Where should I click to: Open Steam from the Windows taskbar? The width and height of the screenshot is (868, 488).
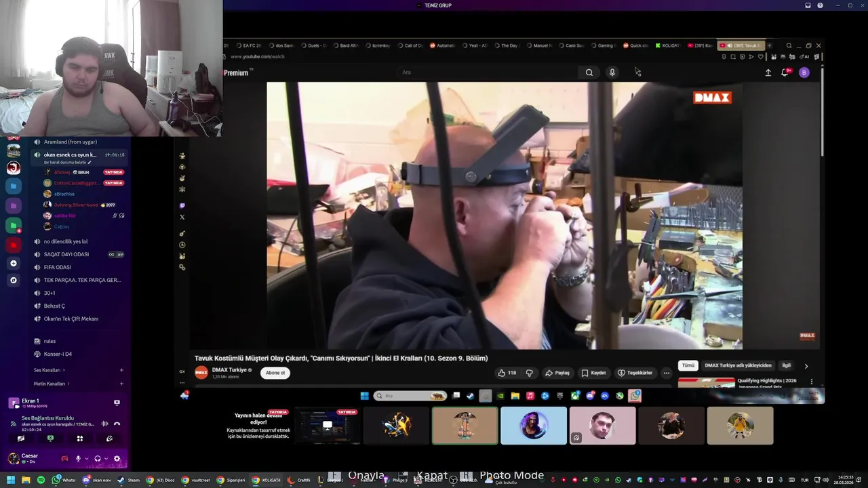(x=128, y=480)
